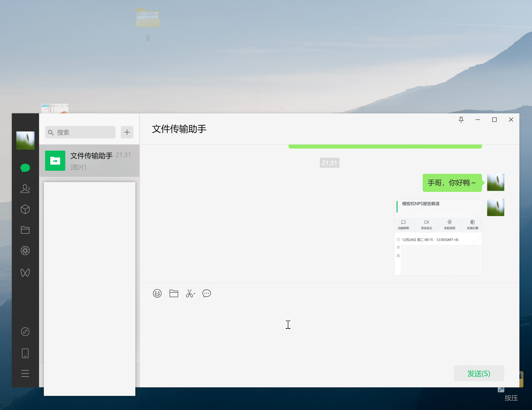Open the sent image 模板机NPS报告解读
This screenshot has width=532, height=410.
438,237
